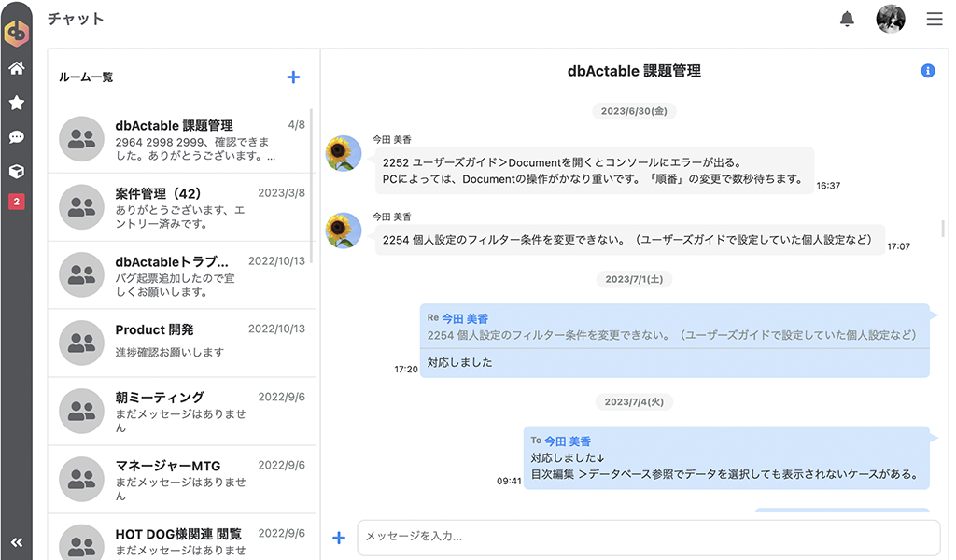Add new room with plus icon
The height and width of the screenshot is (560, 956).
[x=293, y=77]
